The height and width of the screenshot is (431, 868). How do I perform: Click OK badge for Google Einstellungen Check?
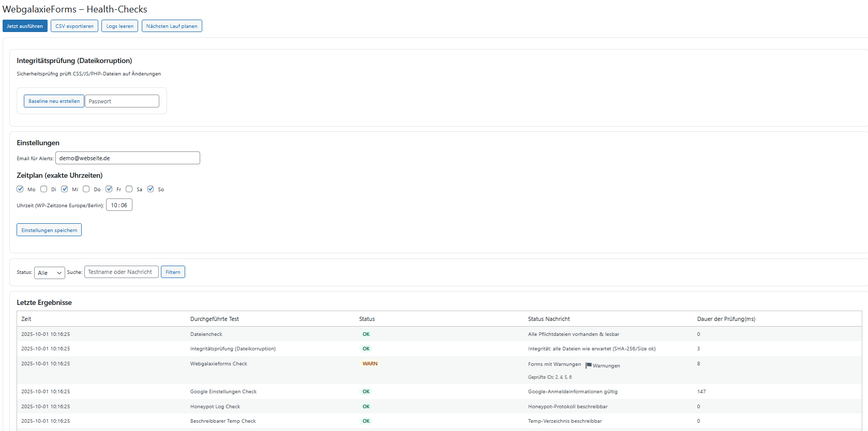[x=366, y=392]
